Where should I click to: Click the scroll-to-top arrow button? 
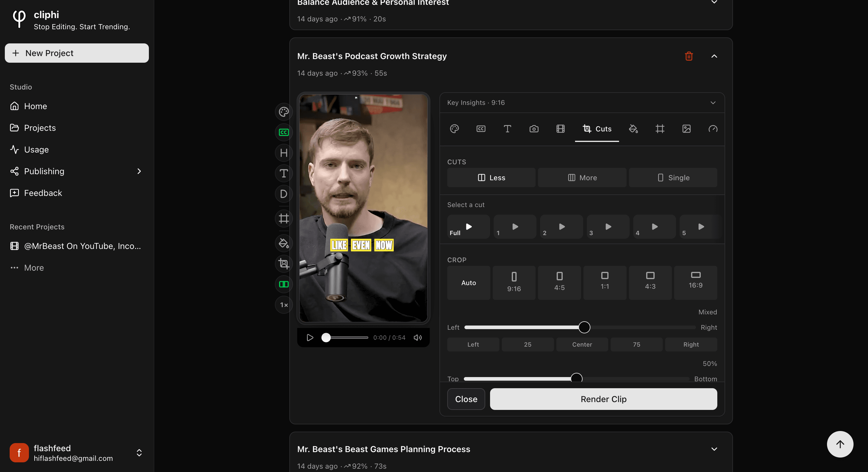pos(840,444)
